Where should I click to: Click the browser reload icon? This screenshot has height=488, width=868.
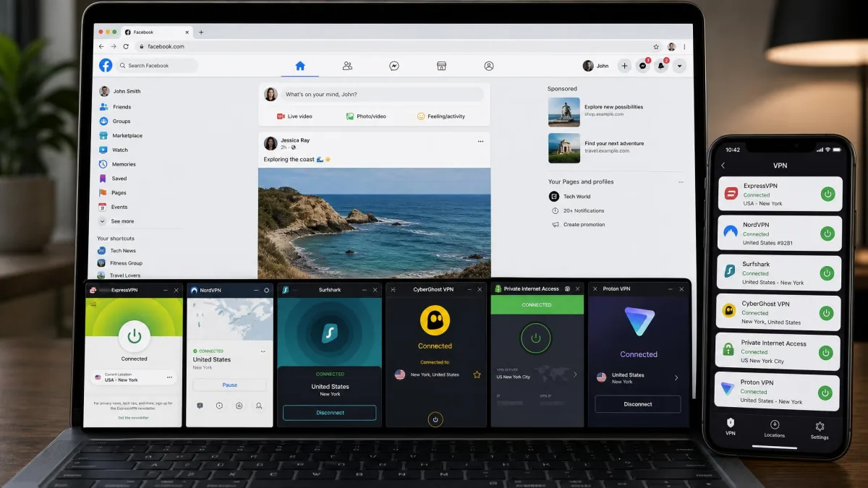pos(127,46)
